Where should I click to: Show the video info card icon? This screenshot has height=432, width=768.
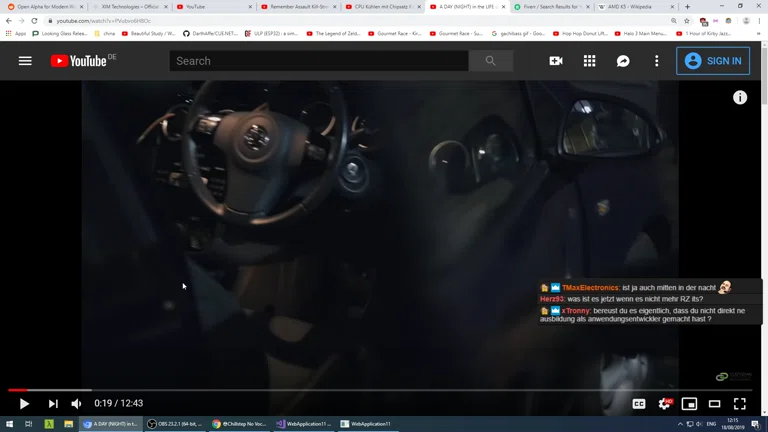coord(740,97)
